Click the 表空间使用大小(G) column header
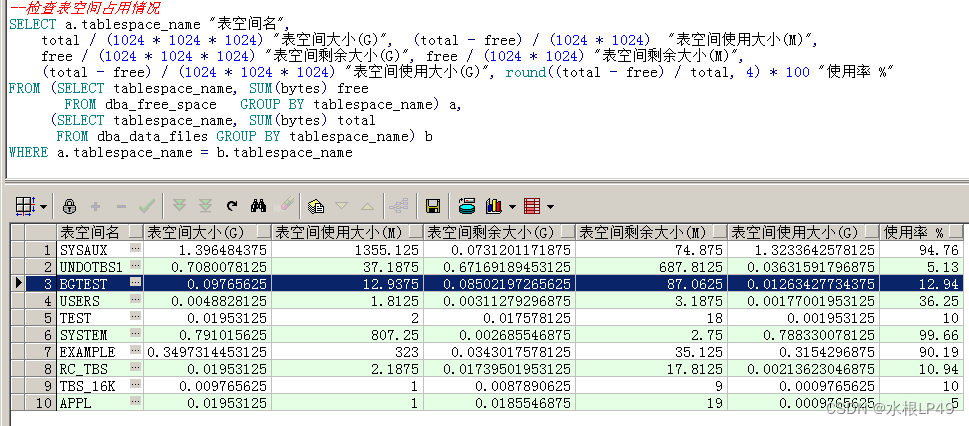The height and width of the screenshot is (426, 969). [803, 232]
